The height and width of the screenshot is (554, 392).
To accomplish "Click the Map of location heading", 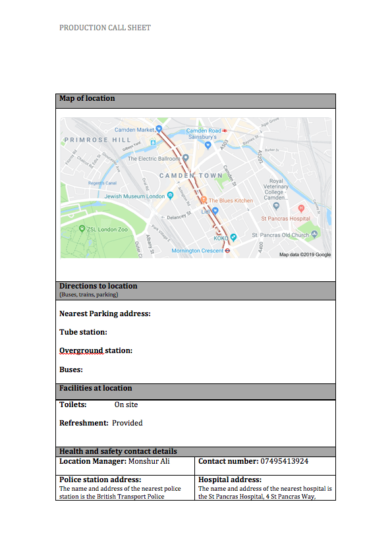I will point(87,98).
